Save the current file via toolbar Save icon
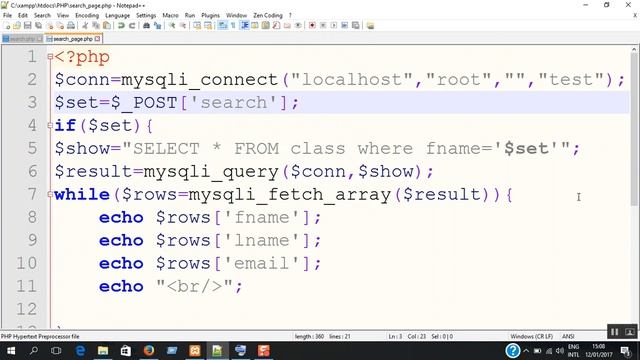640x360 pixels. (x=27, y=25)
